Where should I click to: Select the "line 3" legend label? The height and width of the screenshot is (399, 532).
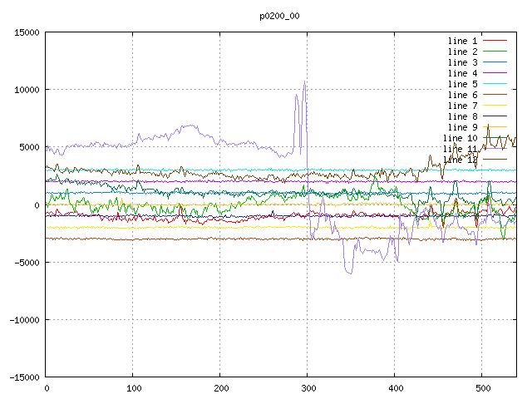coord(462,62)
